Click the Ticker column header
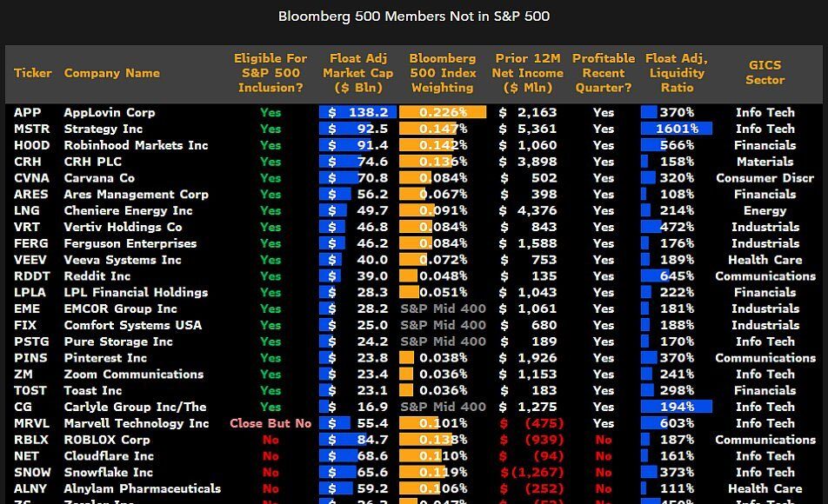Viewport: 828px width, 504px height. tap(33, 73)
